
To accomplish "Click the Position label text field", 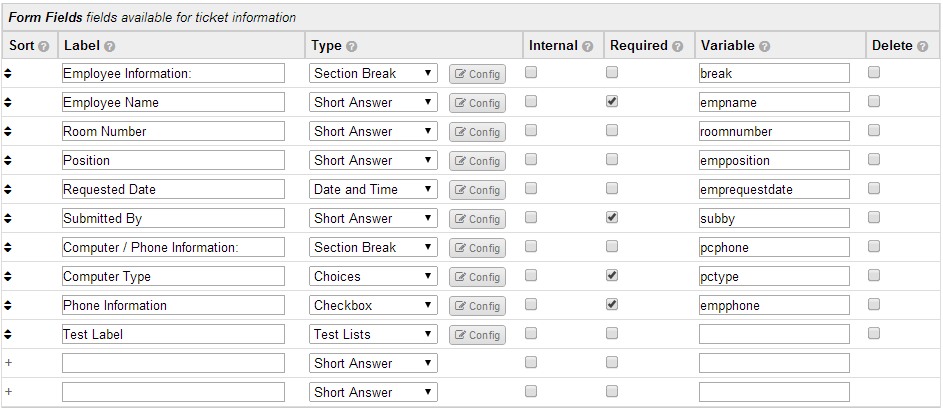I will click(x=173, y=160).
